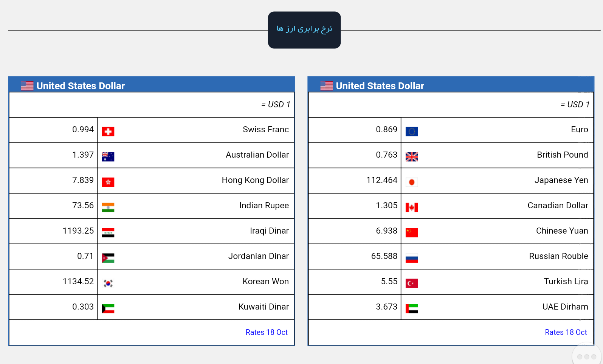Click the Kuwaiti flag icon
This screenshot has height=364, width=603.
click(108, 308)
